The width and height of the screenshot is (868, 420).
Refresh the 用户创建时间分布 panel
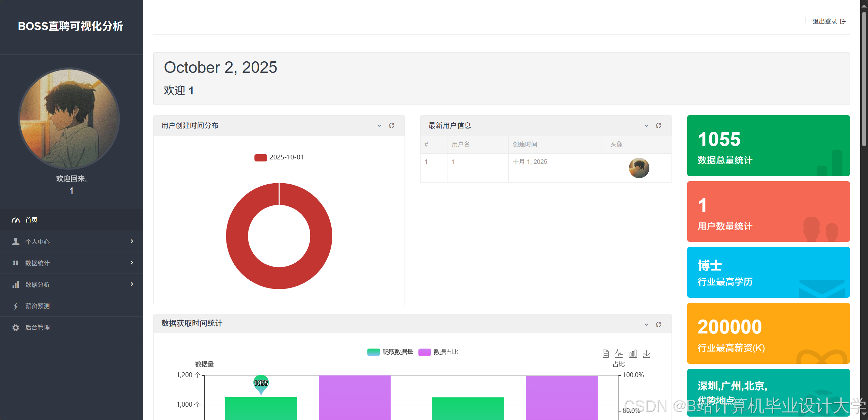[x=392, y=126]
